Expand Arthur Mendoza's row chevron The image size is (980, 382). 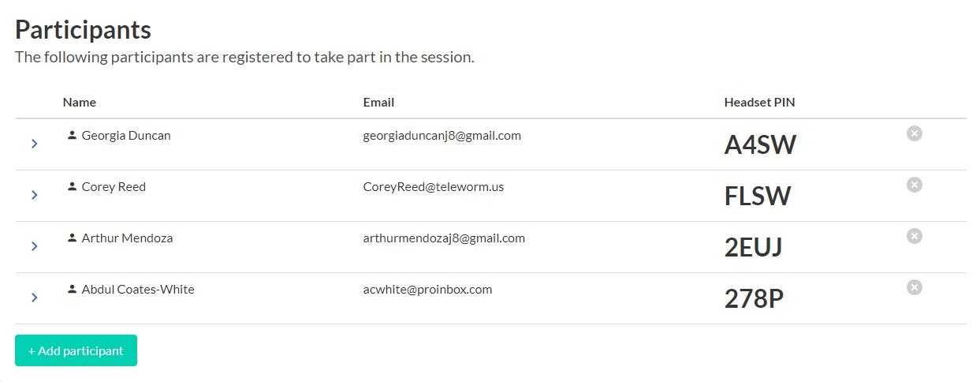[x=35, y=246]
